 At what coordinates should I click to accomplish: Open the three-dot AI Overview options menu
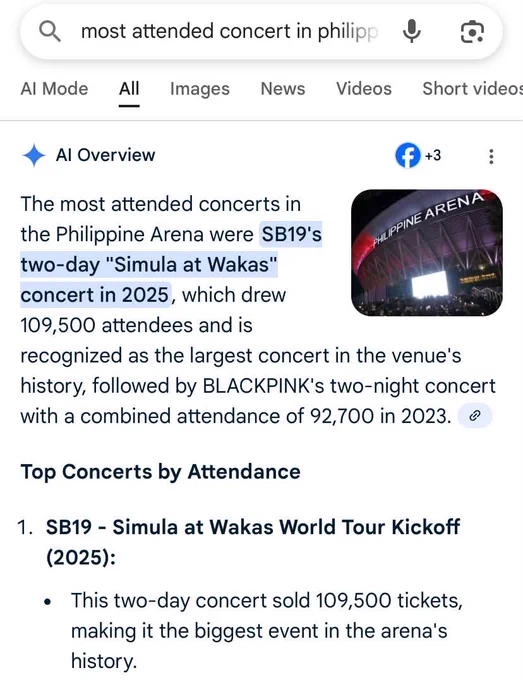491,156
